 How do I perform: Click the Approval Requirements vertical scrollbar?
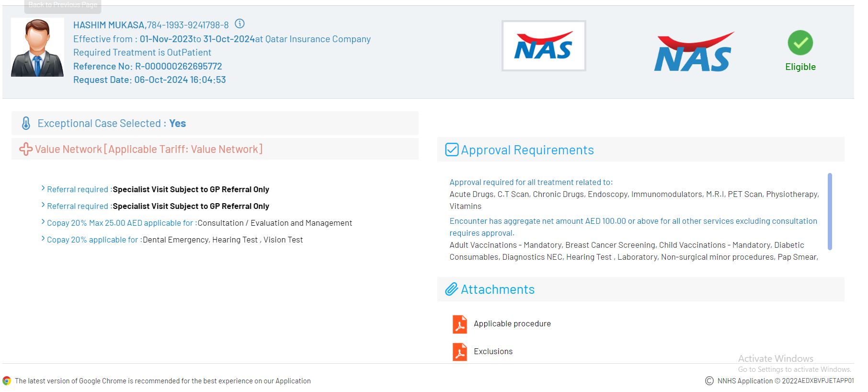[830, 211]
